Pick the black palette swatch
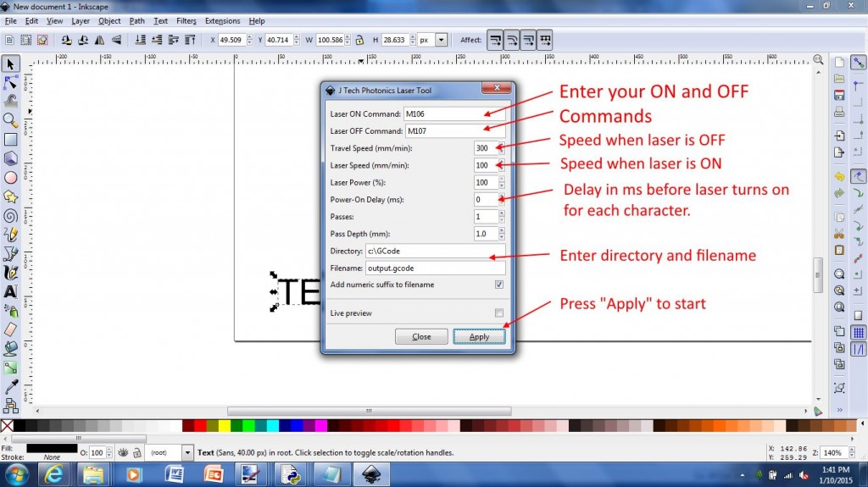 pos(19,425)
